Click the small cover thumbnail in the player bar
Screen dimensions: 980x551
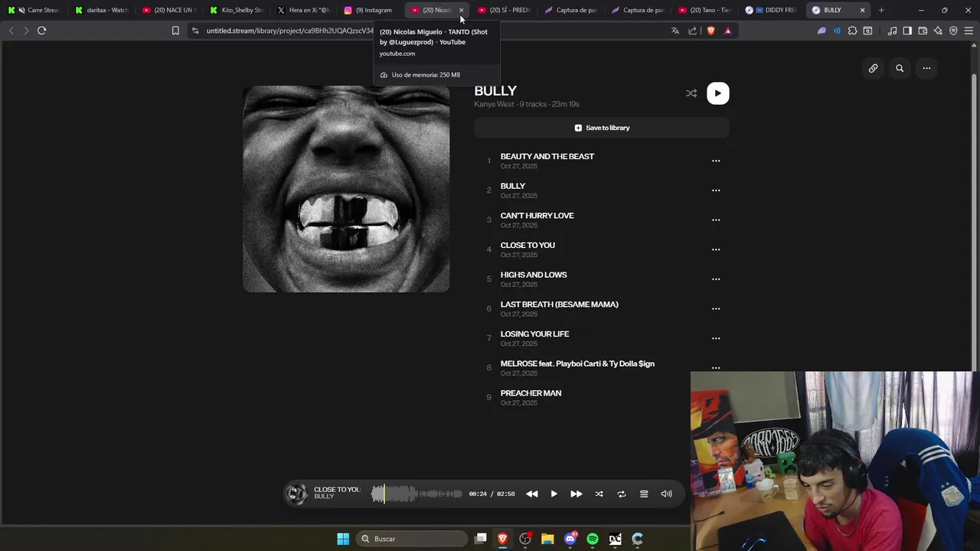tap(296, 494)
